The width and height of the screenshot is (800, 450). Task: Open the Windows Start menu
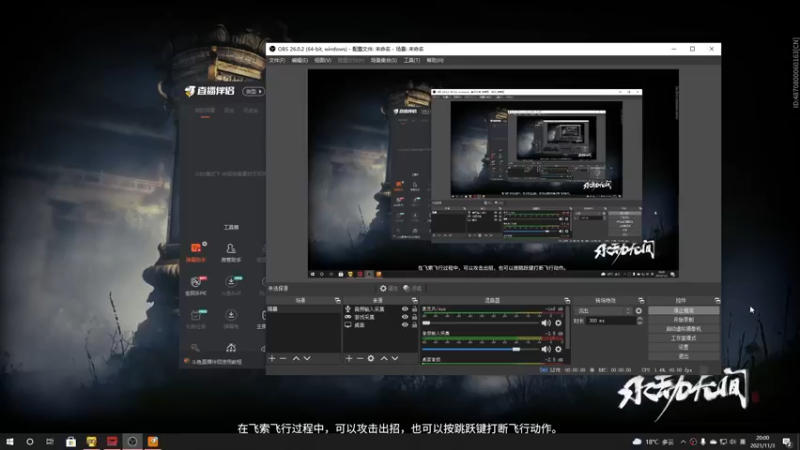(10, 442)
